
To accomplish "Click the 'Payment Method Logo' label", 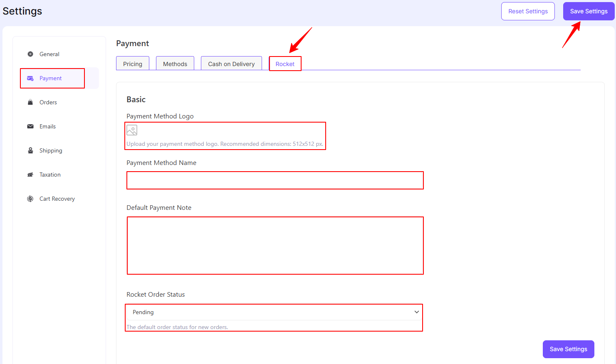I will tap(160, 116).
